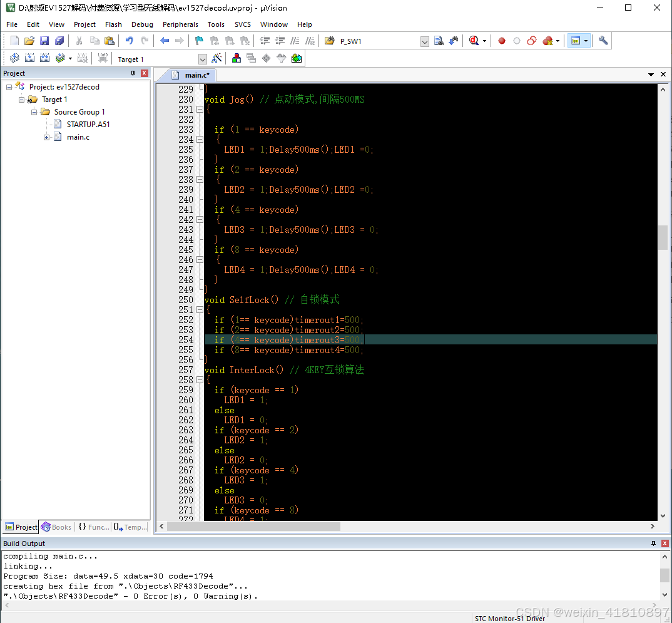
Task: Open window layout dropdown arrow
Action: point(586,41)
